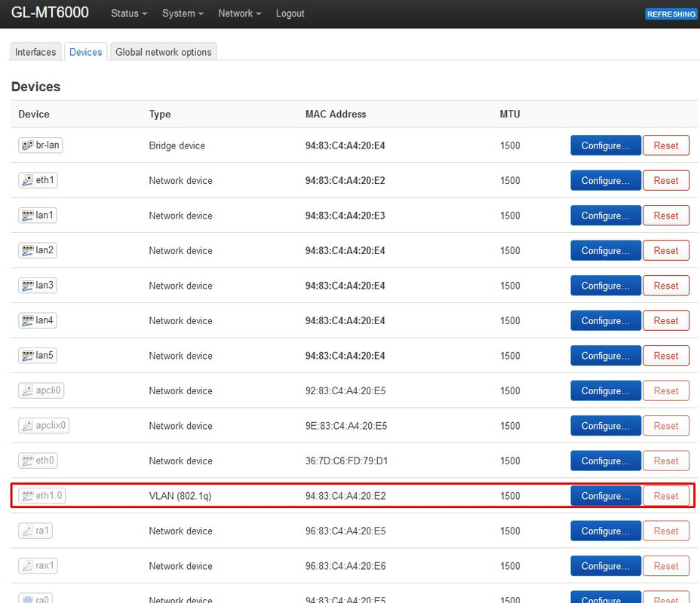Click the lan3 device badge
This screenshot has height=603, width=700.
tap(38, 285)
